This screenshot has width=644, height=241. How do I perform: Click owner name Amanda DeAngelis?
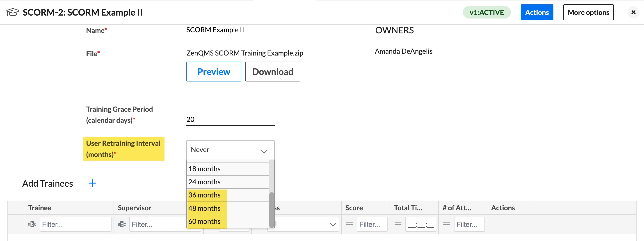[x=403, y=51]
